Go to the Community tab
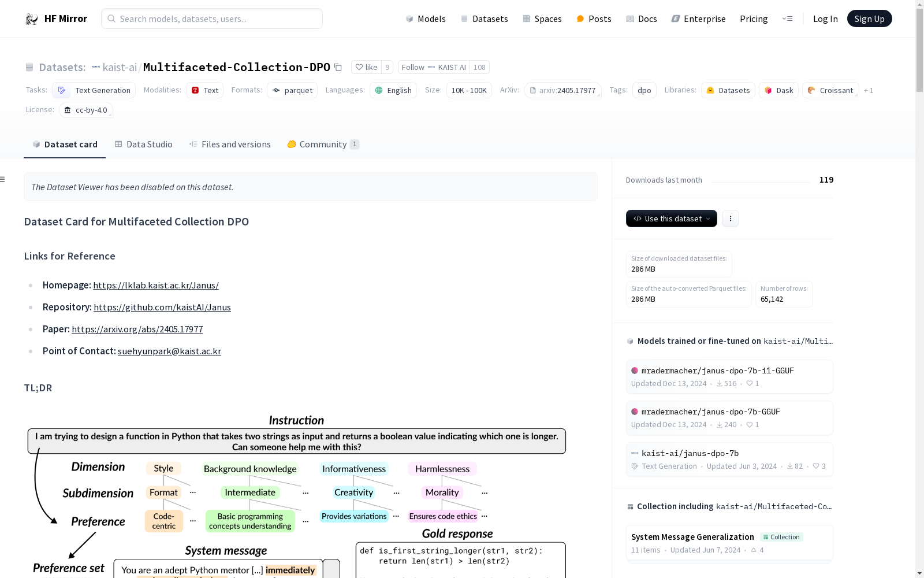This screenshot has width=924, height=578. click(x=323, y=144)
